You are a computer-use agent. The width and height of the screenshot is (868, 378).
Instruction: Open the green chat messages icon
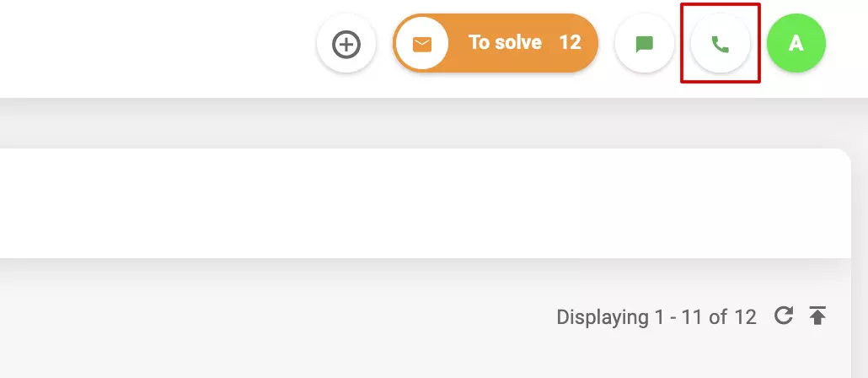tap(645, 44)
